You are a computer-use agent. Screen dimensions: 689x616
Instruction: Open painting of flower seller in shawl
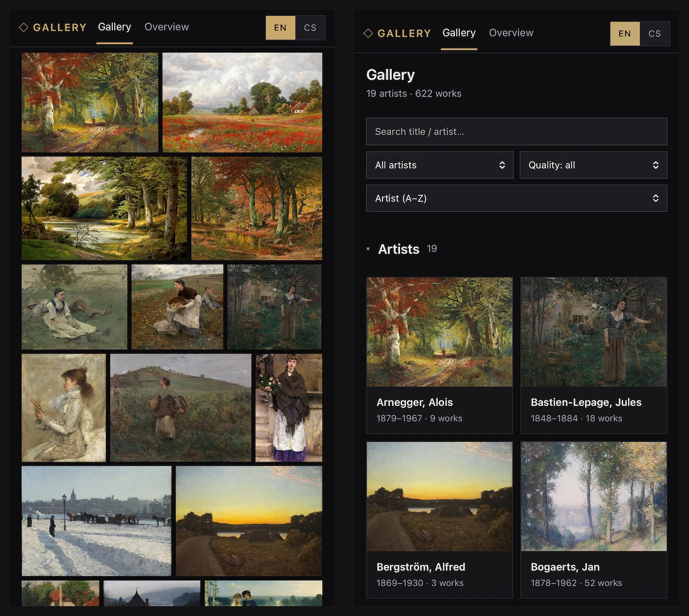289,408
